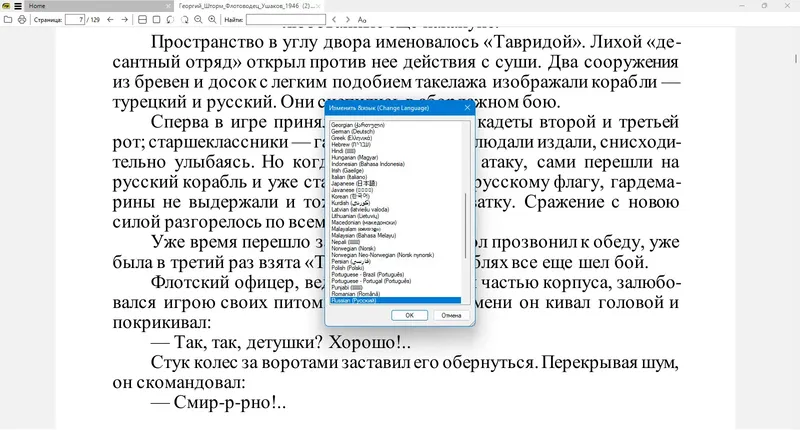Image resolution: width=800 pixels, height=430 pixels.
Task: Close the Георгий_Шторм document tab
Action: pyautogui.click(x=318, y=6)
